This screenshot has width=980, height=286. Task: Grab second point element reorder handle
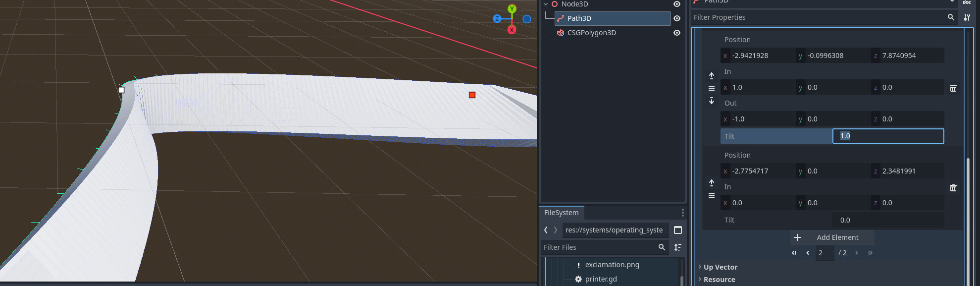712,195
